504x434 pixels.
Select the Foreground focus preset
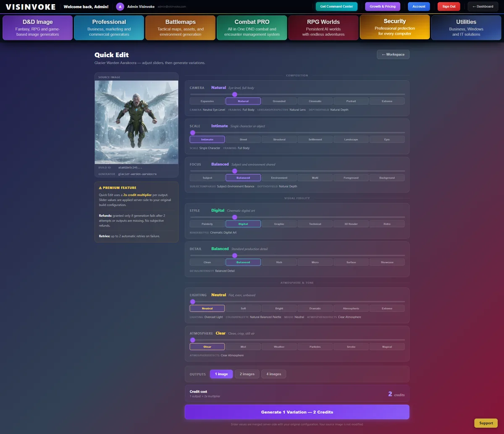pyautogui.click(x=351, y=178)
